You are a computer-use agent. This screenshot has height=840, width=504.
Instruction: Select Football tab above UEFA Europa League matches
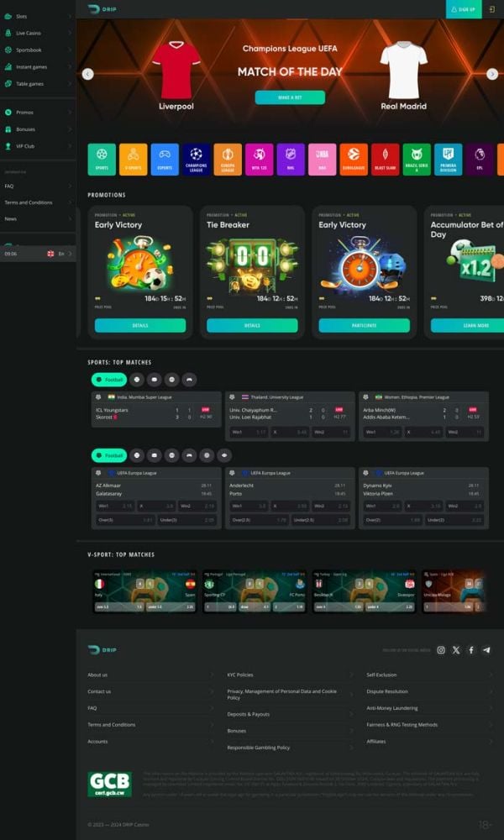click(109, 455)
